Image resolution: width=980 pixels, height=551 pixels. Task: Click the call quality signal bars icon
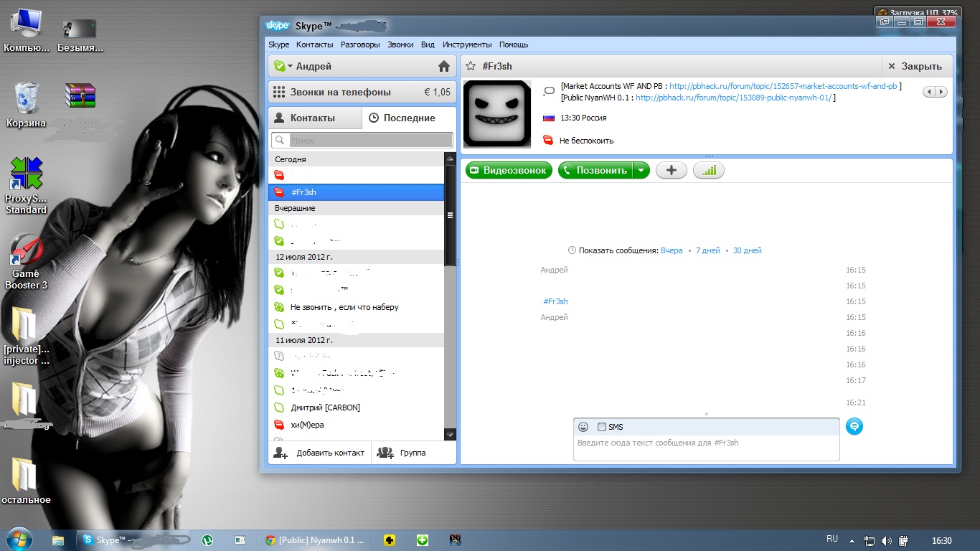click(709, 170)
